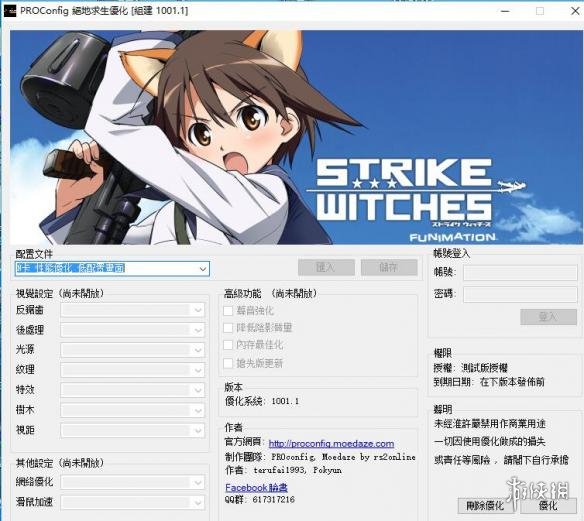Expand the 網絡優化 dropdown

132,482
